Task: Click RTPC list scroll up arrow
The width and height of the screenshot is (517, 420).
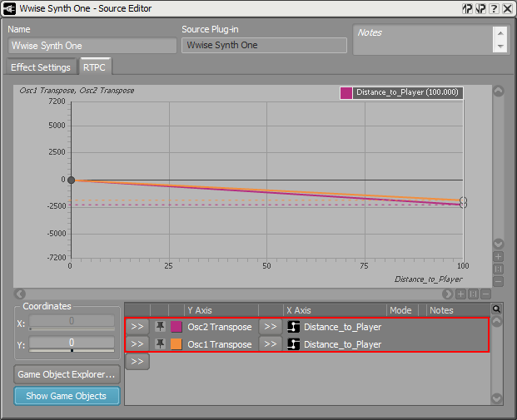Action: [496, 322]
